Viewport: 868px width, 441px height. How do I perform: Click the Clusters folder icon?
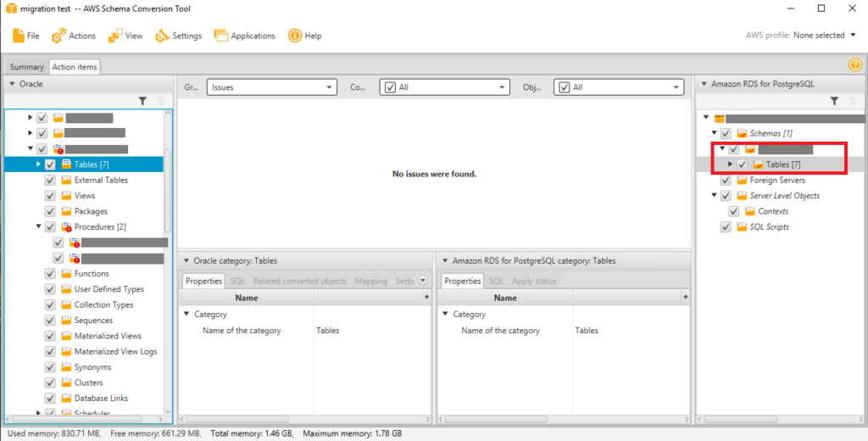(66, 382)
